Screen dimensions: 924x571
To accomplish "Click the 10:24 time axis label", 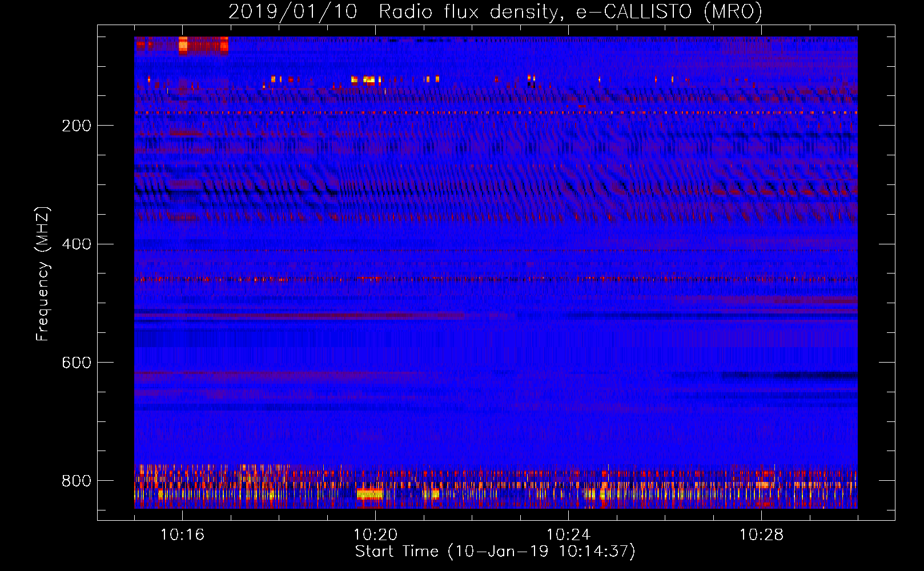I will point(568,535).
